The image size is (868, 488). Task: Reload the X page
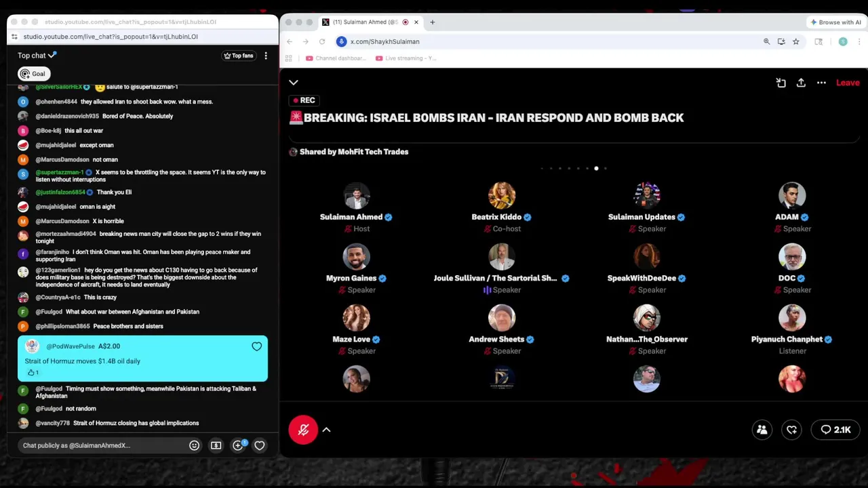point(322,41)
